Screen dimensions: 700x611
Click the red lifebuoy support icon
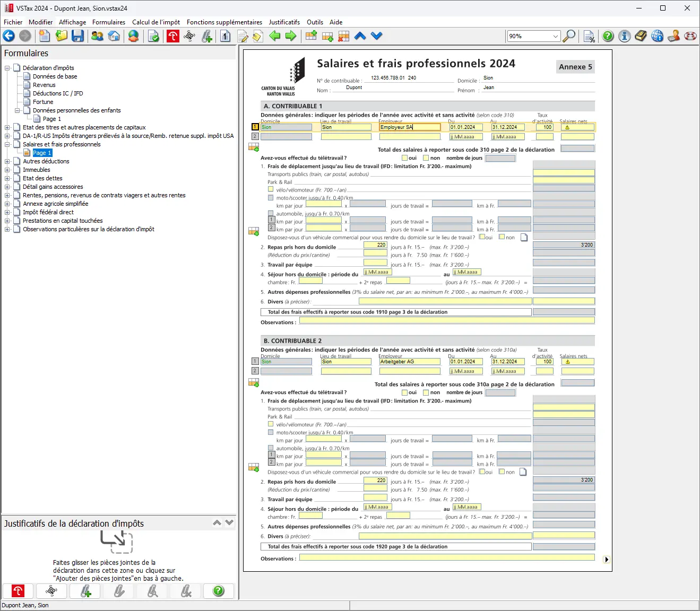click(690, 36)
